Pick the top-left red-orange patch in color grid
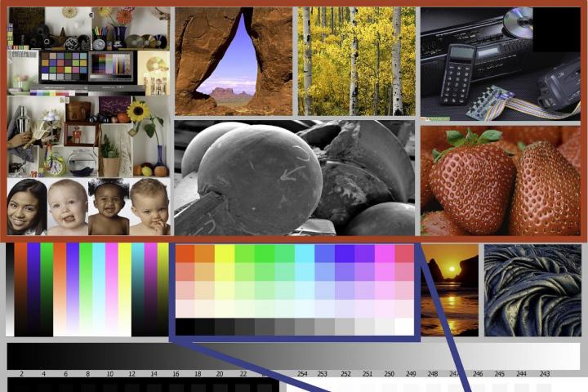 point(185,253)
